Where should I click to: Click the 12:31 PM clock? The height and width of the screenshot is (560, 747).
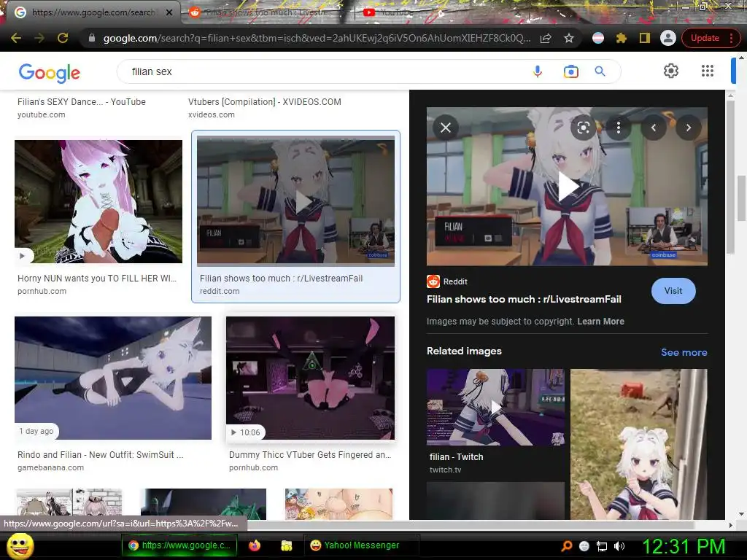684,546
